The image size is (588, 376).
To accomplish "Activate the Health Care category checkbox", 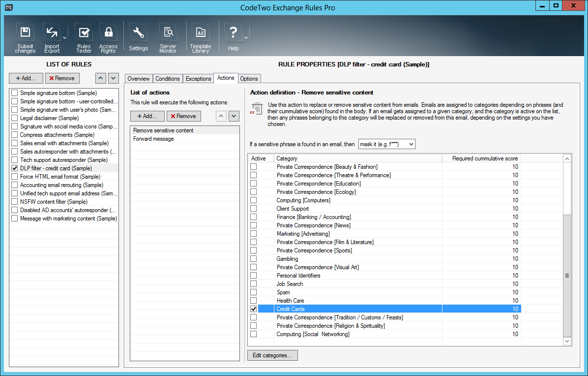I will pyautogui.click(x=254, y=301).
